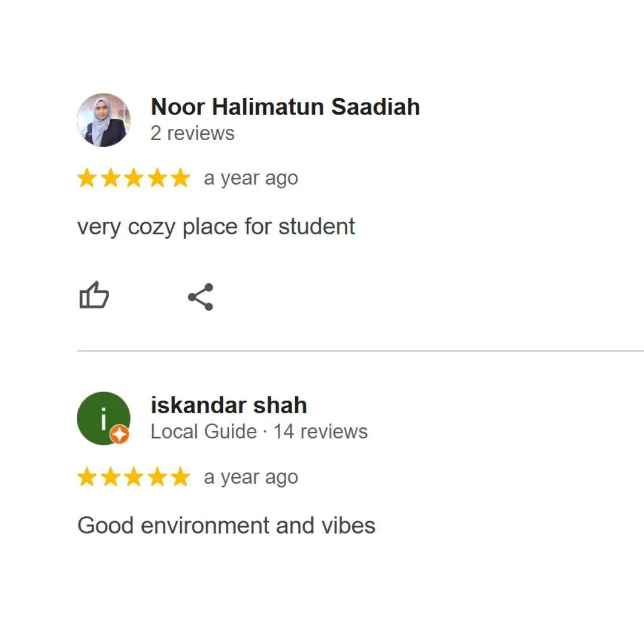Viewport: 644px width, 644px height.
Task: Open Noor Halimatun Saadiah's profile name link
Action: pos(286,107)
